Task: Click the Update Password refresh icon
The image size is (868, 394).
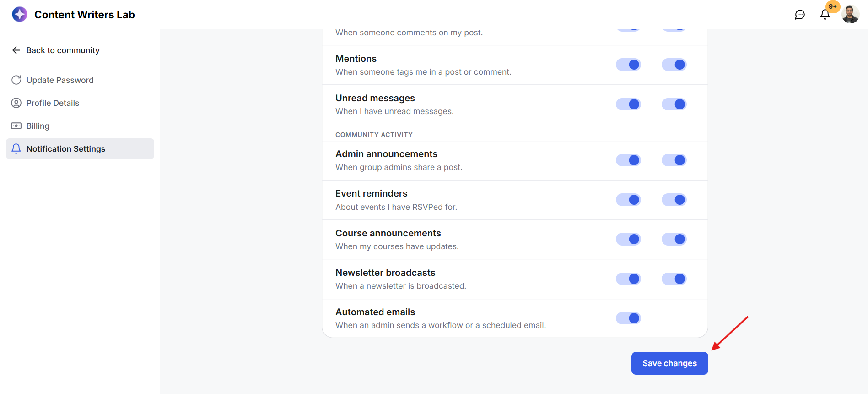Action: coord(16,80)
